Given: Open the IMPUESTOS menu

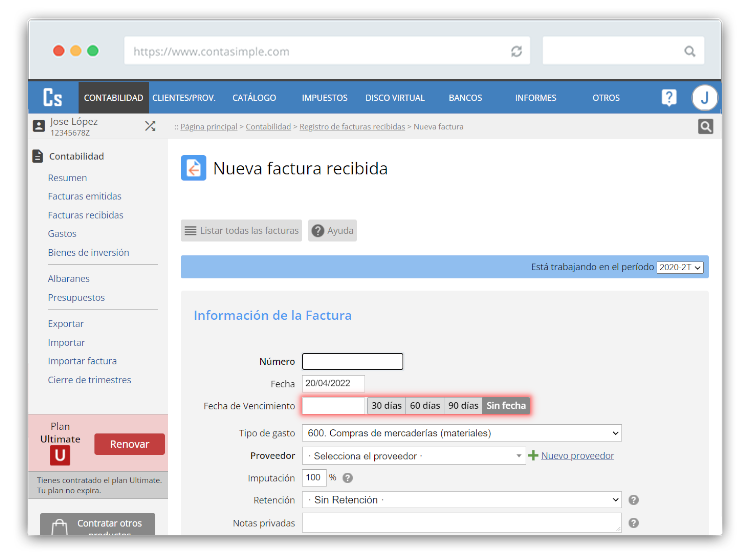Looking at the screenshot, I should click(324, 98).
